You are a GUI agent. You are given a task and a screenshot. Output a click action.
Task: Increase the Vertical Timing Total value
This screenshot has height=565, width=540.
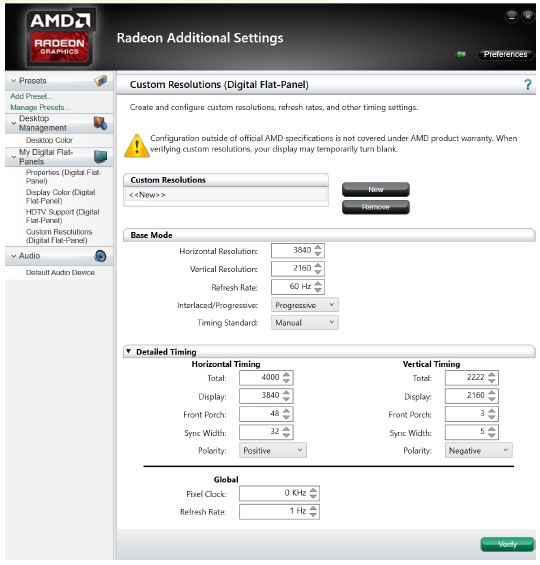(492, 374)
